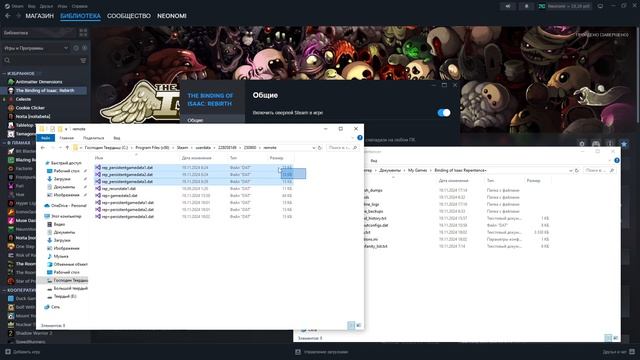Open Steam notifications bell icon
The width and height of the screenshot is (640, 360).
tap(526, 6)
